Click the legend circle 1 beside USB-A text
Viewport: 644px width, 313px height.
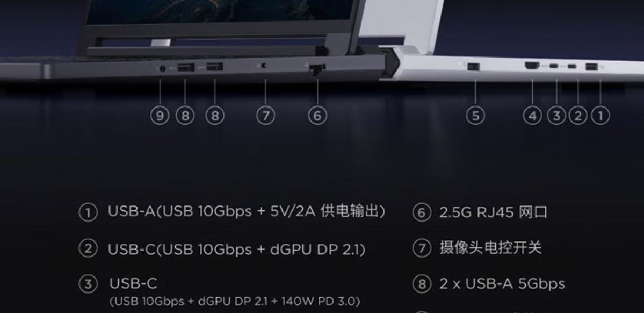88,212
